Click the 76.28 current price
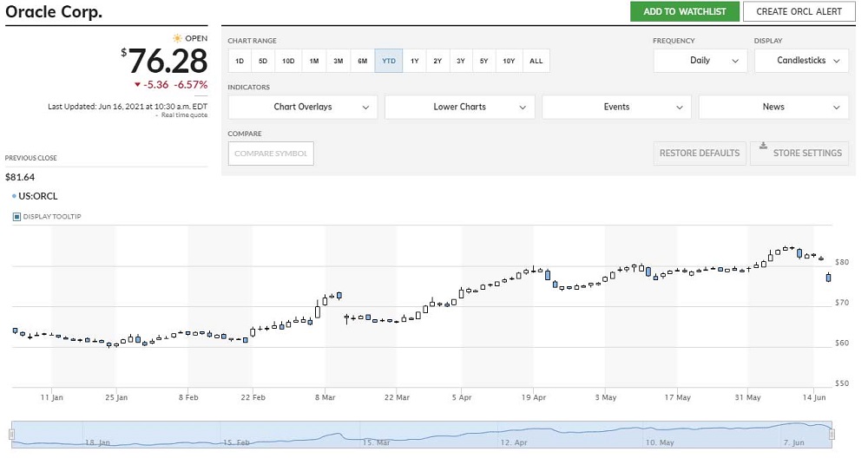Image resolution: width=868 pixels, height=458 pixels. [168, 61]
